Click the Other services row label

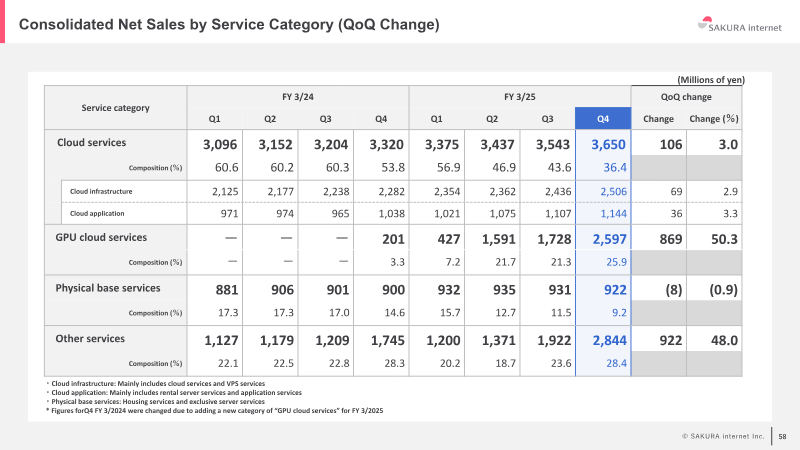click(90, 338)
